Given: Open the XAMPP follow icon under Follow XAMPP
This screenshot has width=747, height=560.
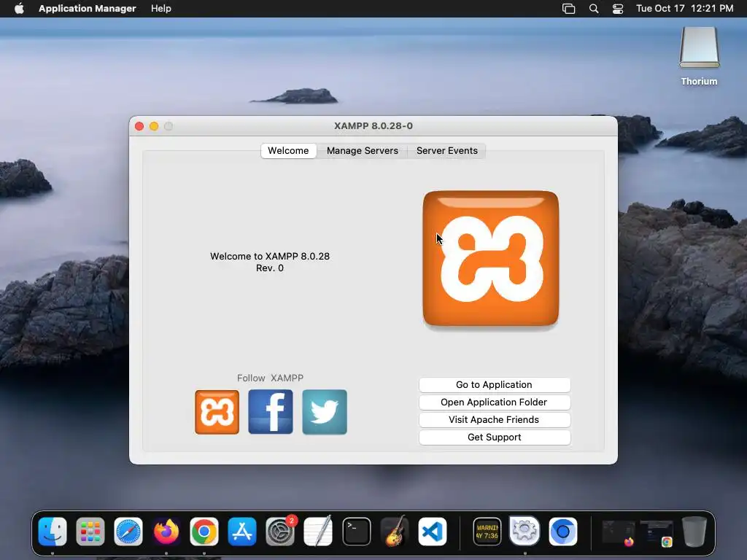Looking at the screenshot, I should coord(217,412).
